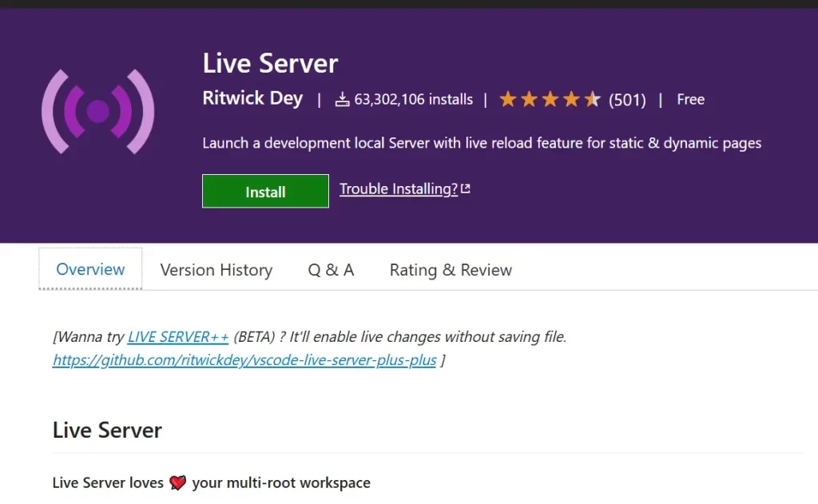Click the red heart emoji

click(177, 482)
